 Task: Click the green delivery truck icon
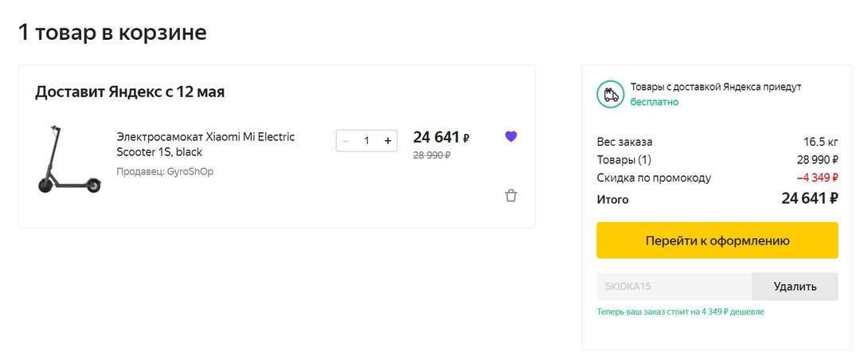click(611, 95)
